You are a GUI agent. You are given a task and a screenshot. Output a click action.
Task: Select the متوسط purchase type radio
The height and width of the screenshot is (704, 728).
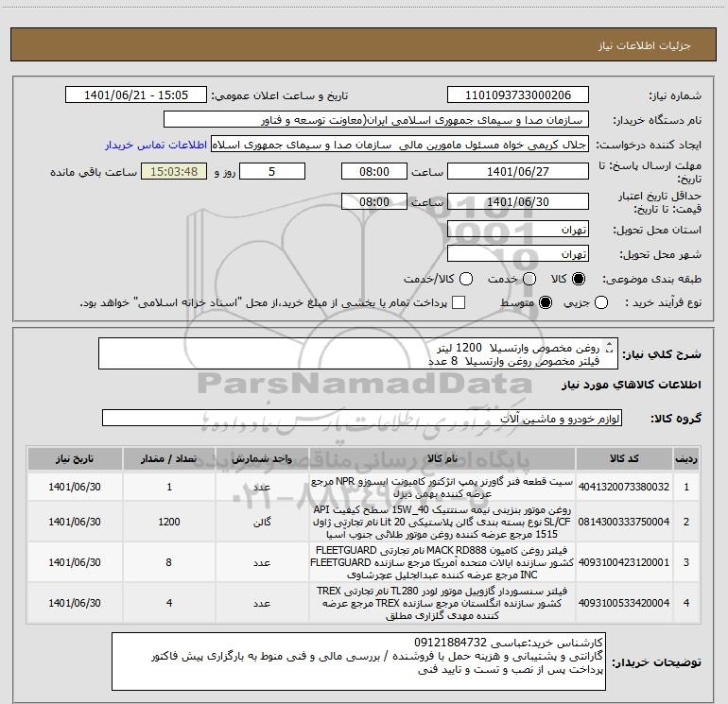tap(546, 303)
